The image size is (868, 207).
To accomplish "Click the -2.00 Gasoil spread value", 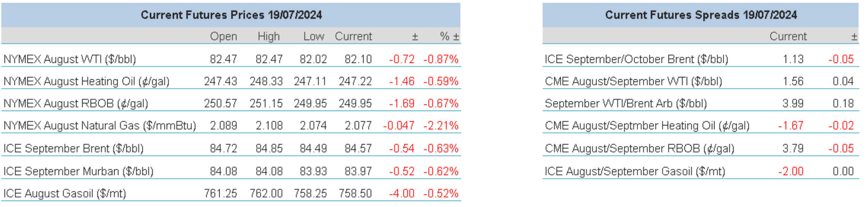I will click(x=791, y=171).
